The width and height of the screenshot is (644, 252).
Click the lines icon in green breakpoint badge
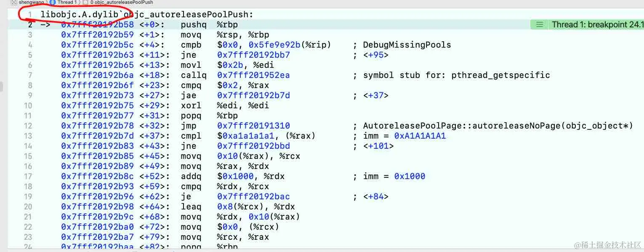[539, 24]
